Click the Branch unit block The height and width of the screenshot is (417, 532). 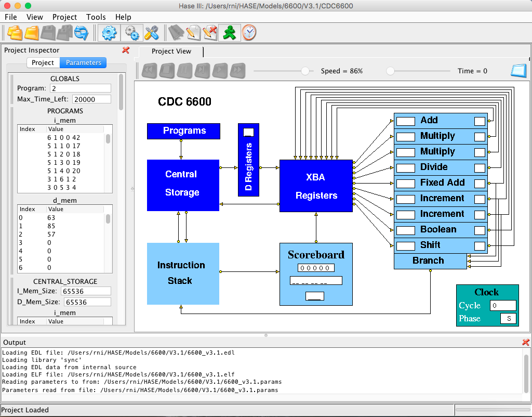(x=430, y=261)
